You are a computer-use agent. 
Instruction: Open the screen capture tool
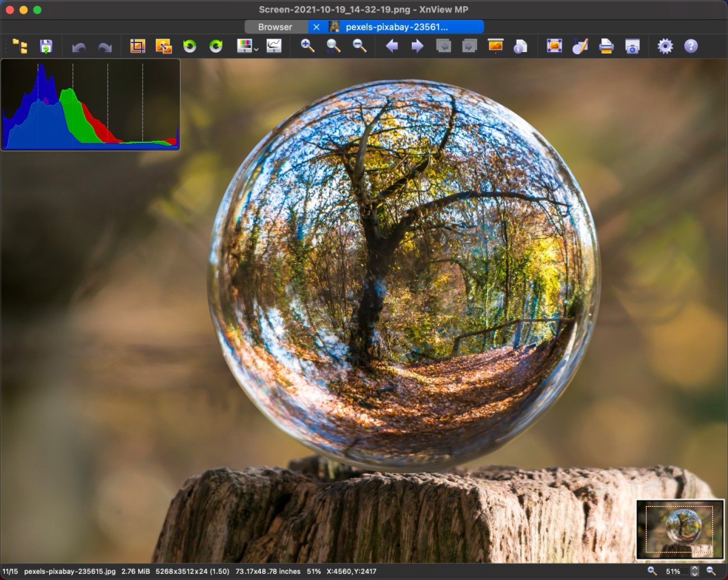pos(632,46)
